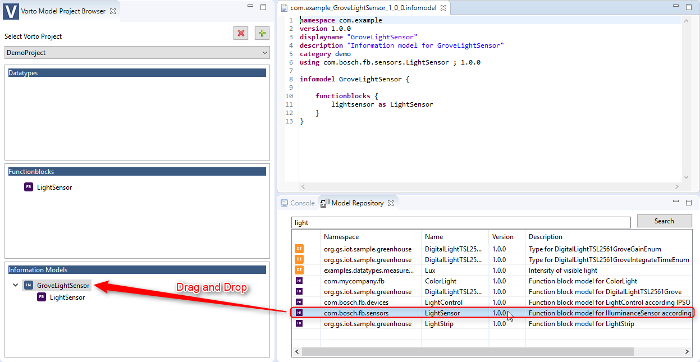Click the red X delete project button
This screenshot has width=700, height=362.
tap(241, 33)
